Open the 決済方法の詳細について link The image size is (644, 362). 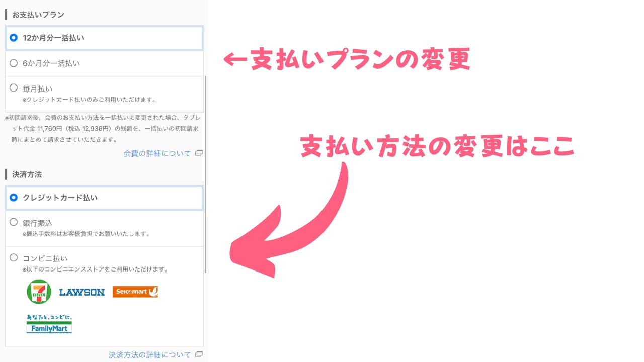click(150, 354)
